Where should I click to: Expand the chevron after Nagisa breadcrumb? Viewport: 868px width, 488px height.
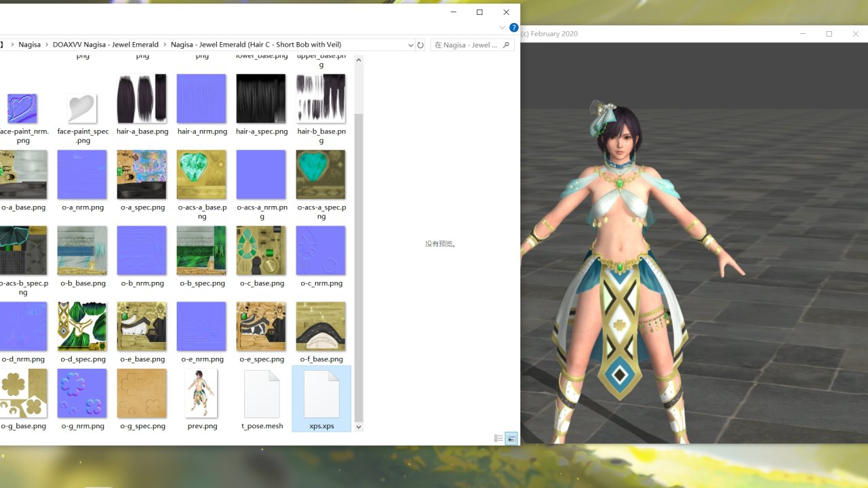(47, 45)
